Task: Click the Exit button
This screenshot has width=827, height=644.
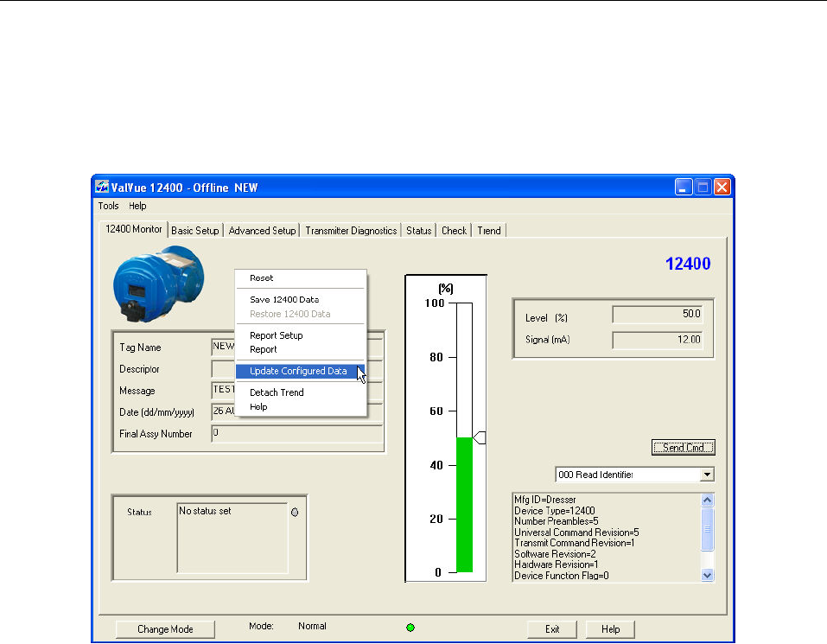Action: coord(552,629)
